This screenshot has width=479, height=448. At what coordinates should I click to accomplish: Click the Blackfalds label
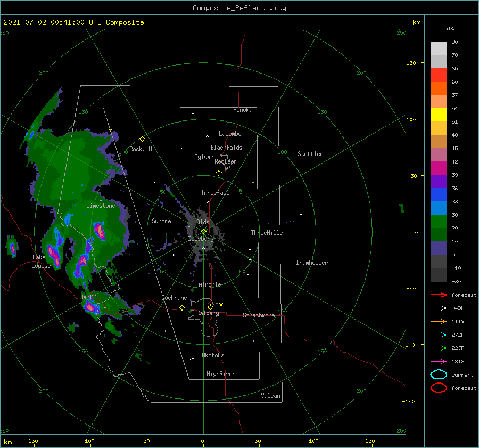(x=226, y=148)
